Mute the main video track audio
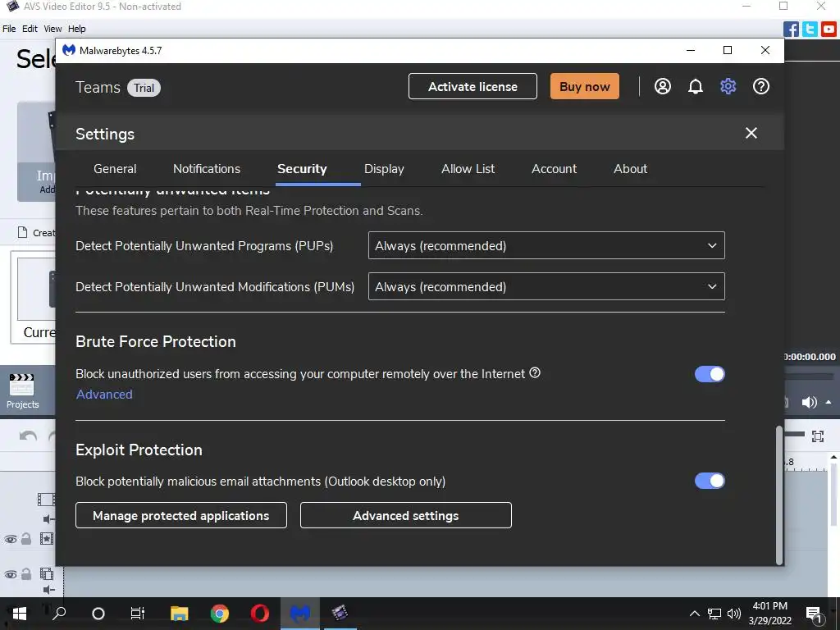840x630 pixels. [48, 518]
